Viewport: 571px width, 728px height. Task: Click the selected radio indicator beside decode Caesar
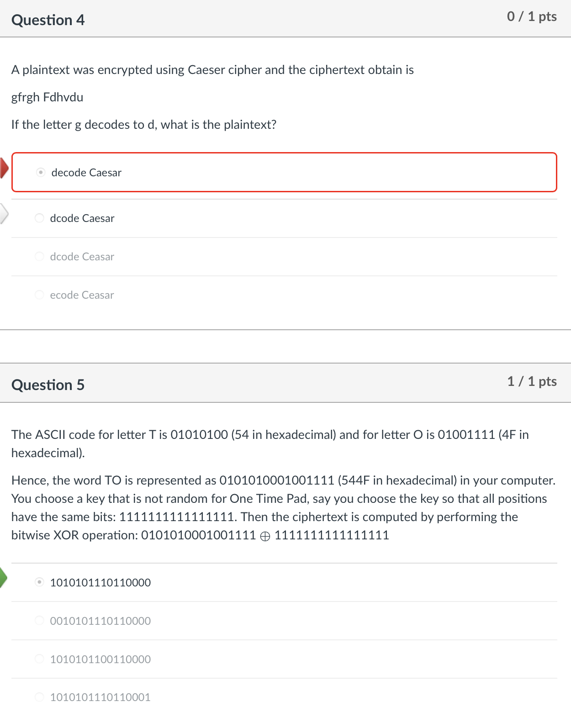click(40, 172)
